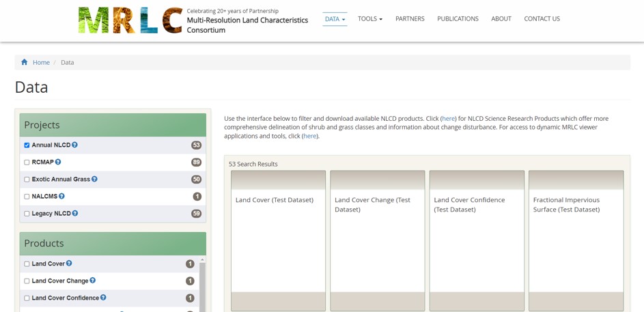Open the PARTNERS menu item
The height and width of the screenshot is (312, 644).
[x=410, y=19]
